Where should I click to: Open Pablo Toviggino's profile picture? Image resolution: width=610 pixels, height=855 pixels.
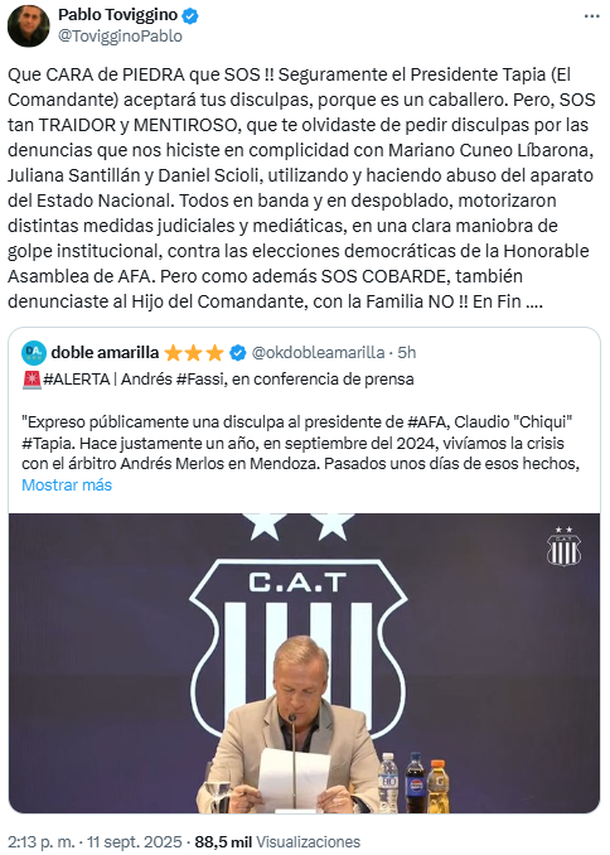click(x=28, y=25)
